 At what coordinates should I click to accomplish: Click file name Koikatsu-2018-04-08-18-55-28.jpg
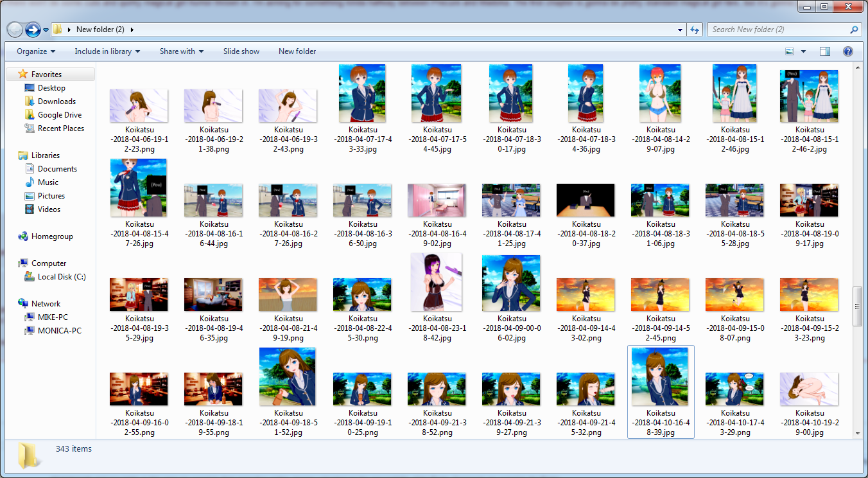[735, 234]
